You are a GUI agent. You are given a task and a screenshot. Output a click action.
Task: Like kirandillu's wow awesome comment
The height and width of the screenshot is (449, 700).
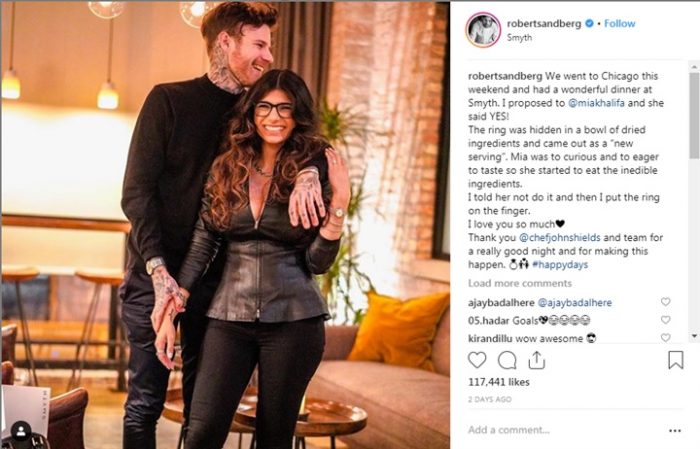click(x=665, y=337)
